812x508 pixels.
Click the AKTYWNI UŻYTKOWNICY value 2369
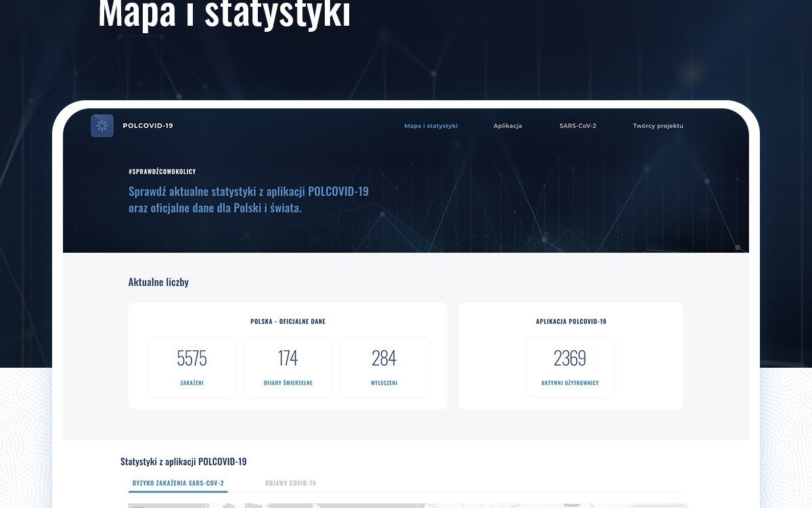571,366
